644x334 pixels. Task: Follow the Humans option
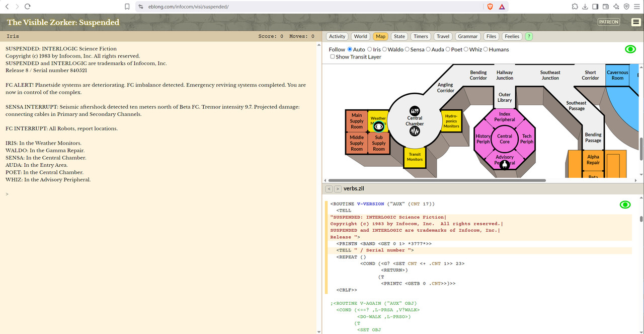[486, 49]
